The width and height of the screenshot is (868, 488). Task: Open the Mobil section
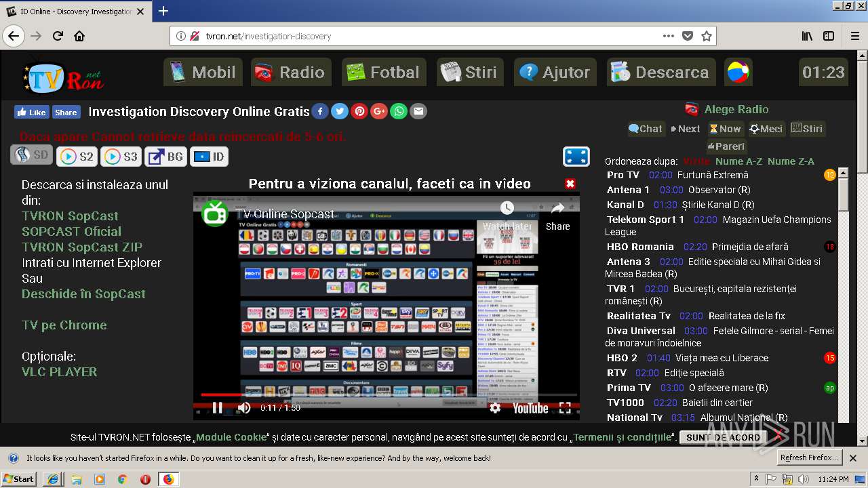[x=203, y=72]
